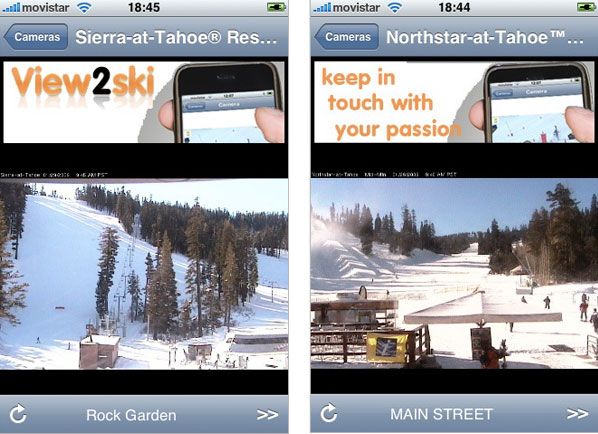The image size is (598, 434).
Task: Tap the Northstar-at-Tahoe webcam image
Action: click(x=454, y=274)
